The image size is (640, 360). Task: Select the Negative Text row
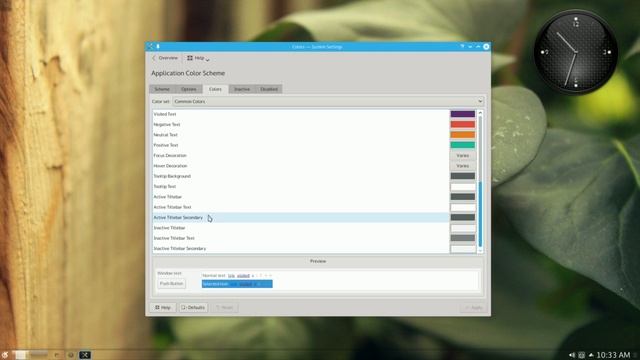tap(301, 124)
